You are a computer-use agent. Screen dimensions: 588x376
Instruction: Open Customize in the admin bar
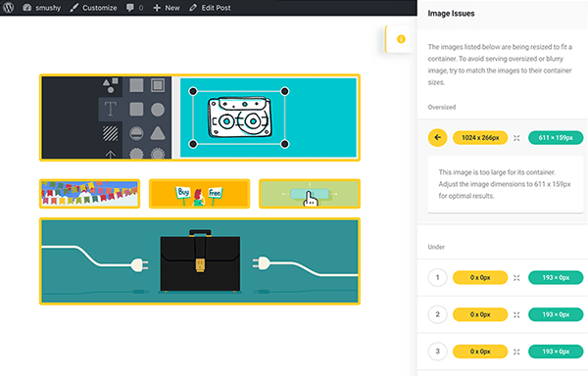point(93,8)
